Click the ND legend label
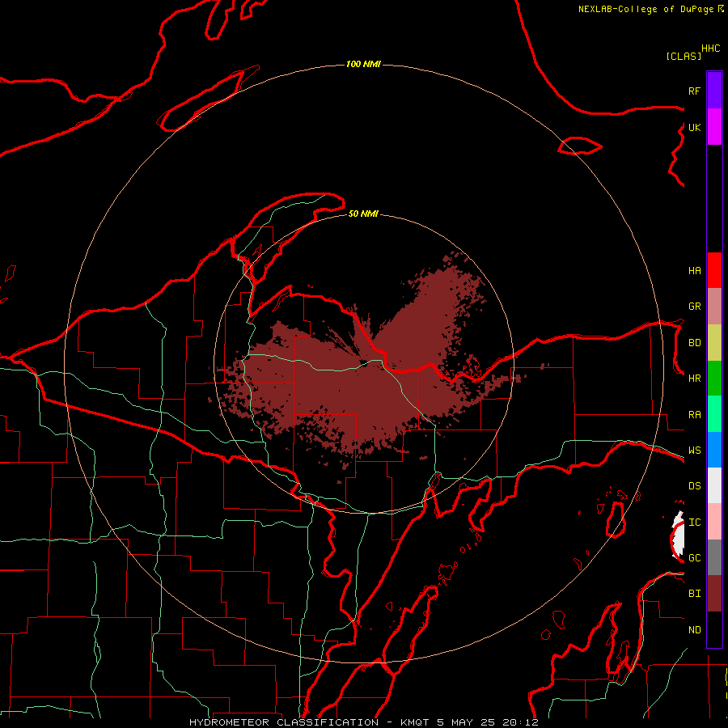The image size is (728, 728). [x=694, y=630]
